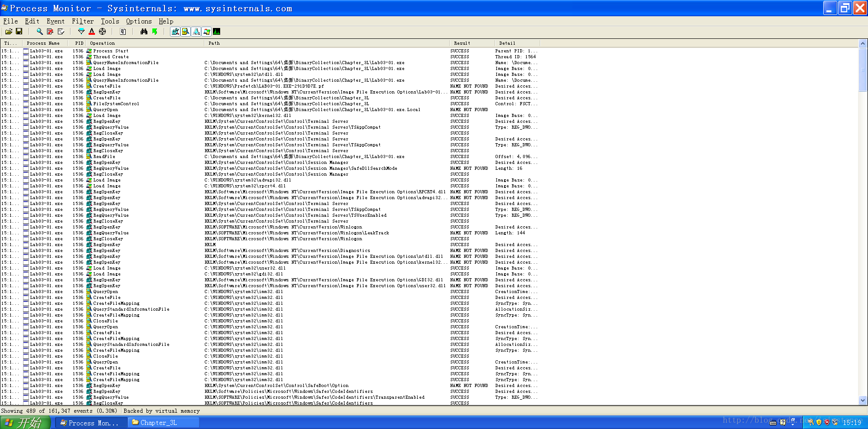Click the gdi32.dll Load Image path
Viewport: 868px width, 429px height.
tap(244, 274)
